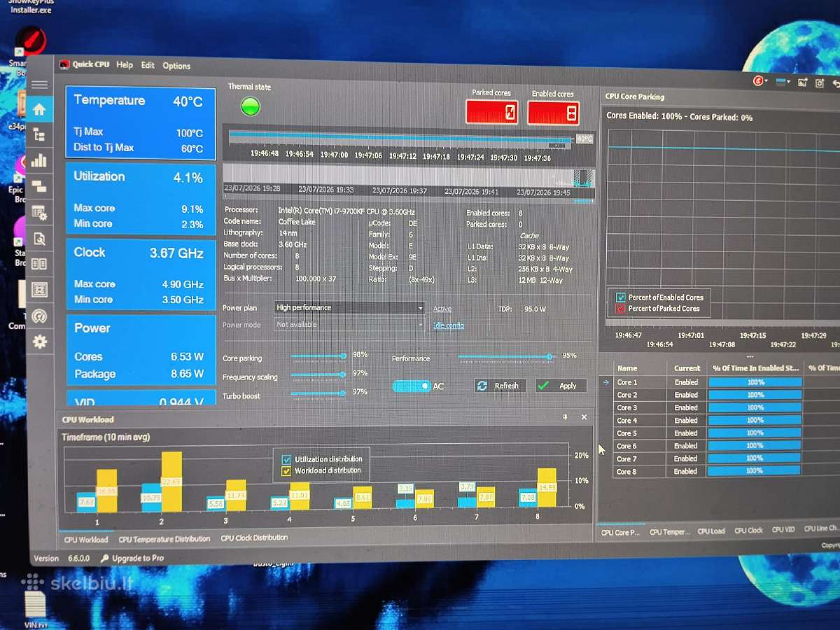
Task: Toggle Percent of Parked Cores checkbox
Action: 620,308
